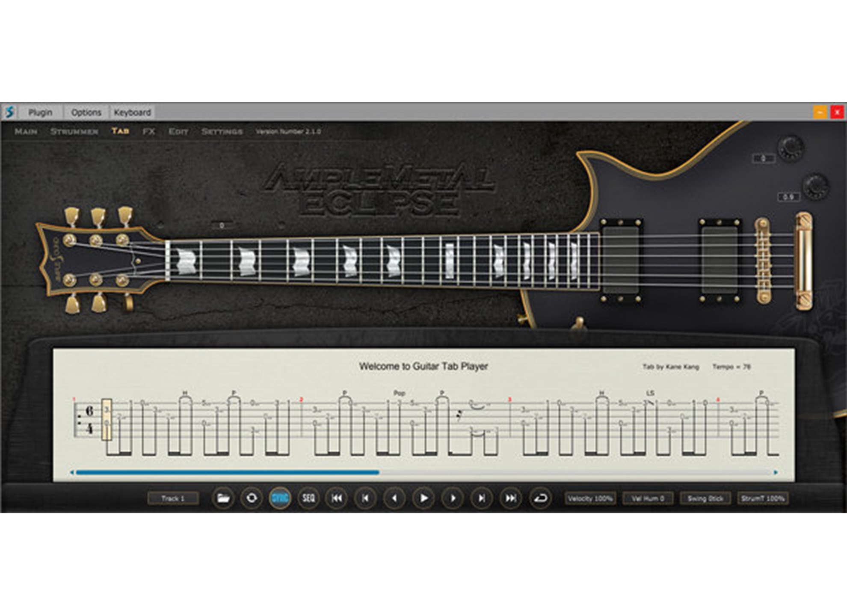The image size is (847, 616).
Task: Step back one note arrow
Action: tap(394, 498)
